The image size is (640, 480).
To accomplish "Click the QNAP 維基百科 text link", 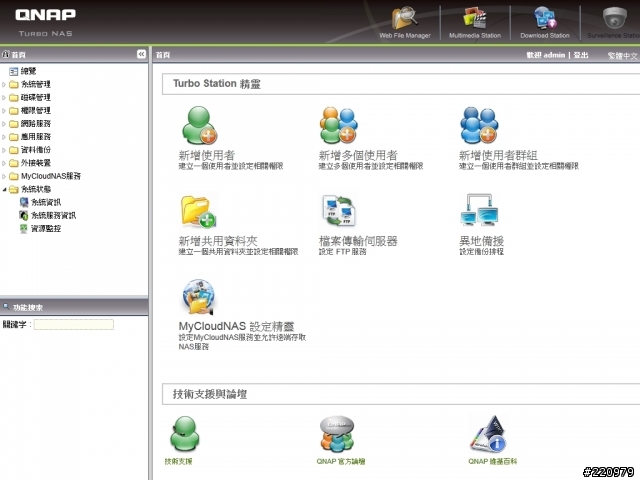I will [x=493, y=461].
